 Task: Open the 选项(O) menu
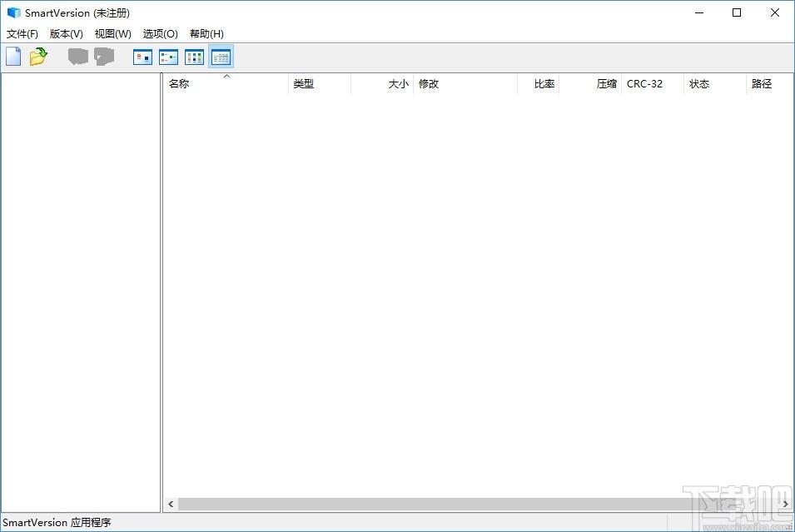coord(160,34)
